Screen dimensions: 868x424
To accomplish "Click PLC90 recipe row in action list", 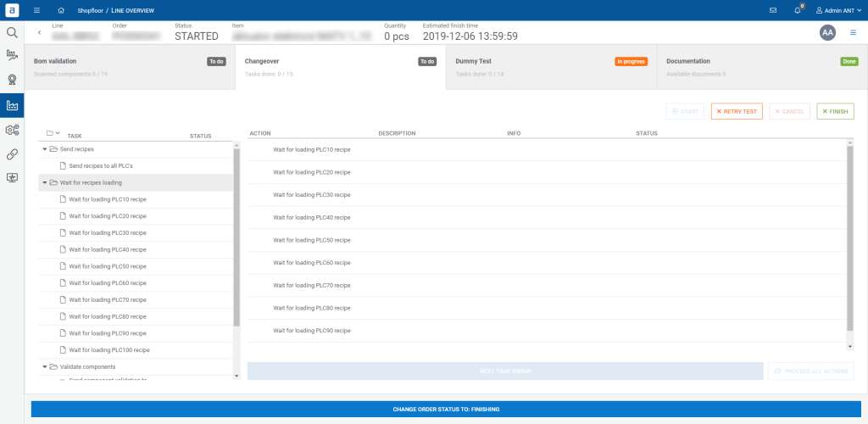I will coord(547,331).
